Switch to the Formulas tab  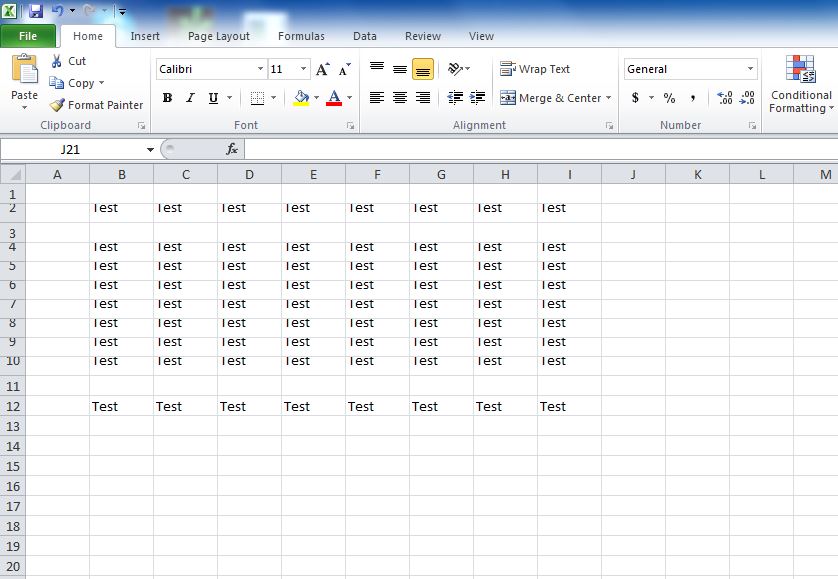301,36
